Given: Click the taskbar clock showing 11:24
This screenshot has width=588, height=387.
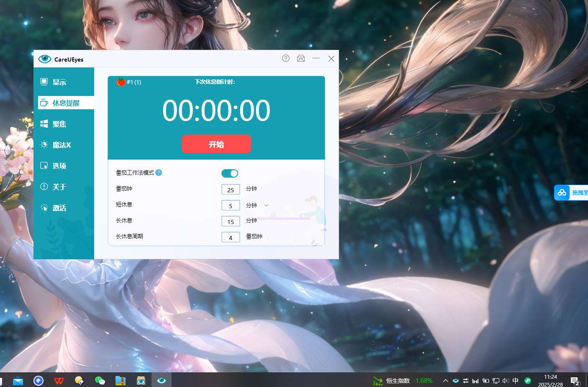Looking at the screenshot, I should [x=550, y=380].
